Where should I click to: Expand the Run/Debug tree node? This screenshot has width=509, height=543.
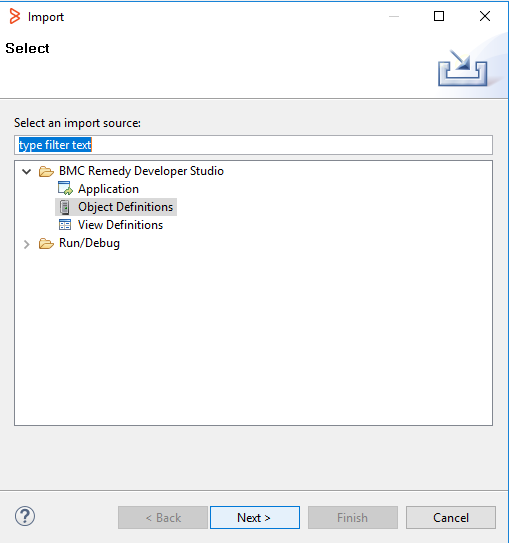coord(27,244)
